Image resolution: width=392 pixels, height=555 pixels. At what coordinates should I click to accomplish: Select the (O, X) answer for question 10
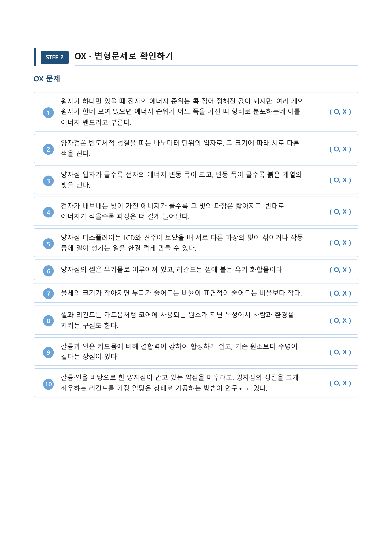click(340, 383)
